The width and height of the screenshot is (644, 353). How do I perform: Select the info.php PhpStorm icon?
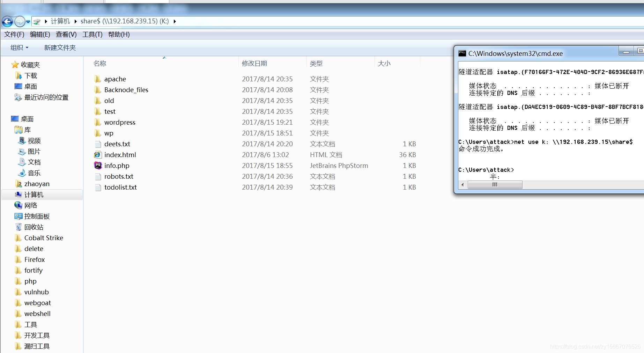[98, 166]
